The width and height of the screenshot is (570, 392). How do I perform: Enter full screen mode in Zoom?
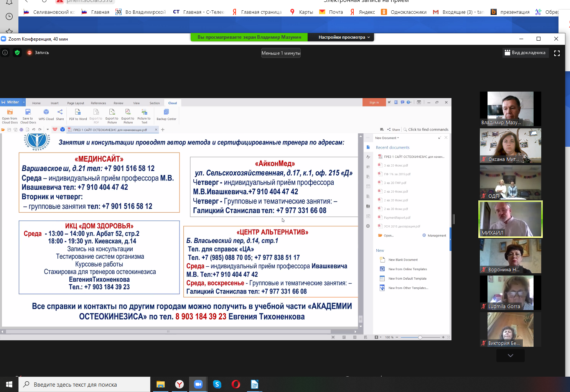tap(557, 53)
